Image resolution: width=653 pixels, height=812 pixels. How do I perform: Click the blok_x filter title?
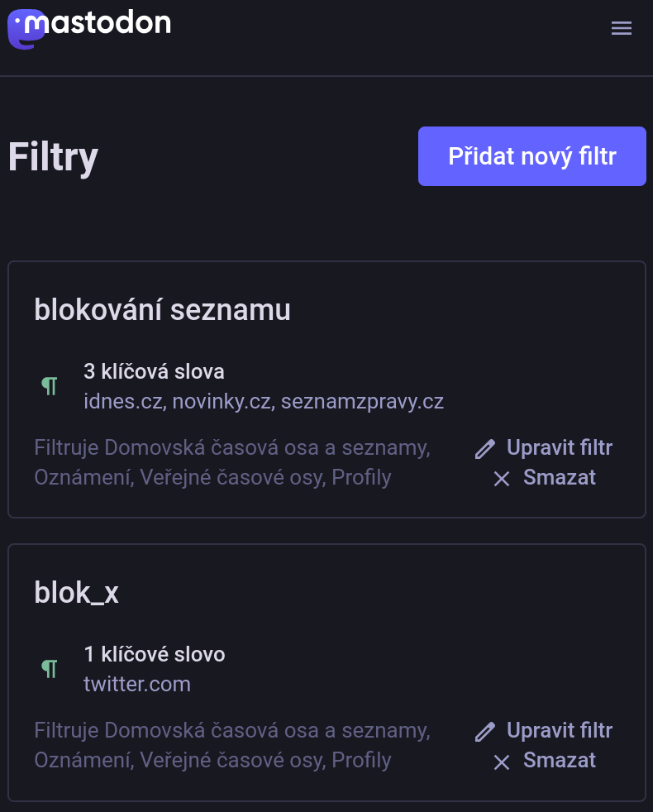(76, 592)
